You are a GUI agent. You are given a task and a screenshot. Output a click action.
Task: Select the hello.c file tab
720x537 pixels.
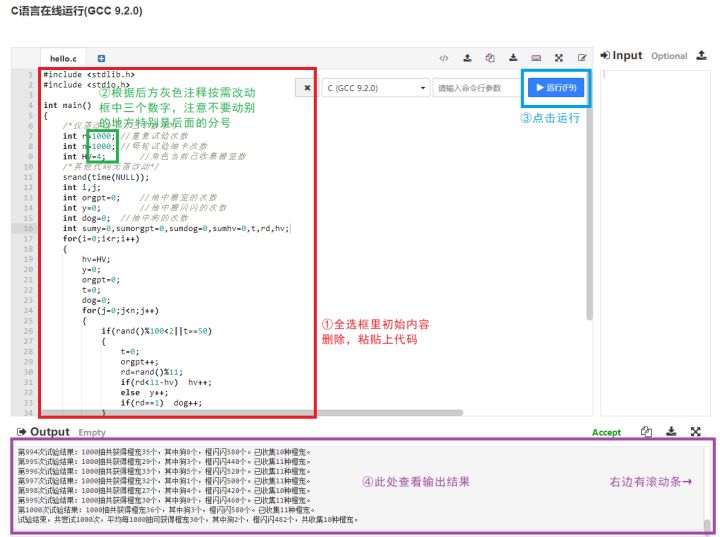click(x=63, y=59)
